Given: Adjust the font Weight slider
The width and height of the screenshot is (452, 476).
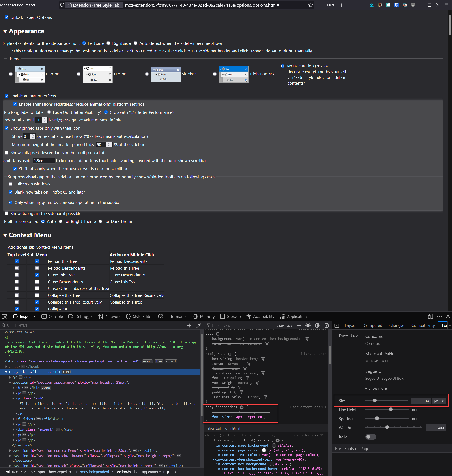Looking at the screenshot, I should tap(394, 427).
